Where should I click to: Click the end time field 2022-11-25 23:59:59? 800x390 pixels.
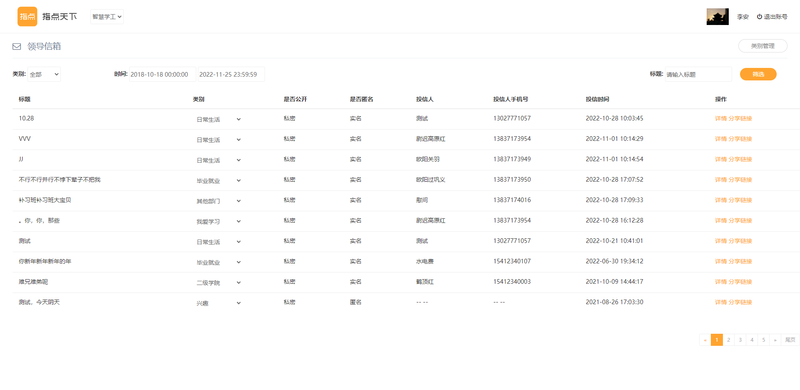tap(231, 74)
